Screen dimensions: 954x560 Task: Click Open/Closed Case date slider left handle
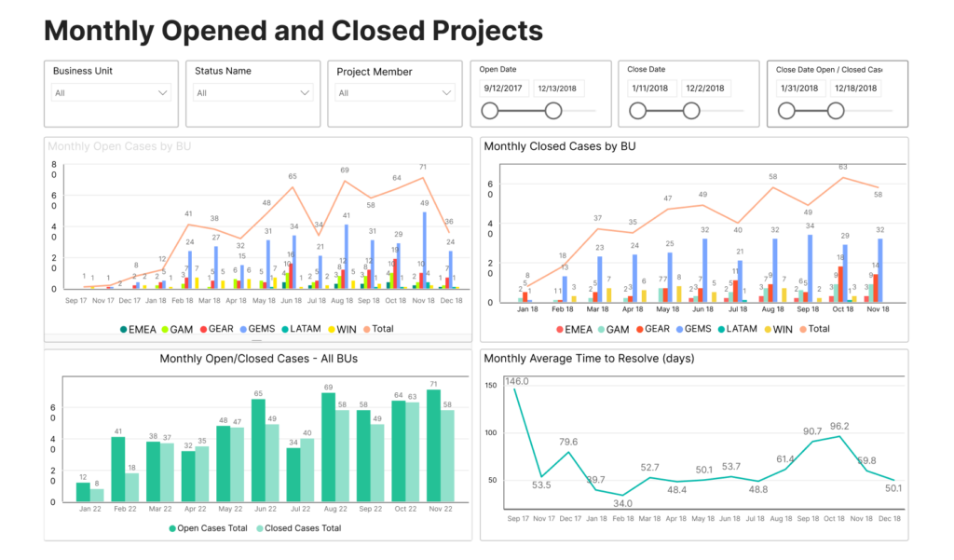(x=786, y=111)
